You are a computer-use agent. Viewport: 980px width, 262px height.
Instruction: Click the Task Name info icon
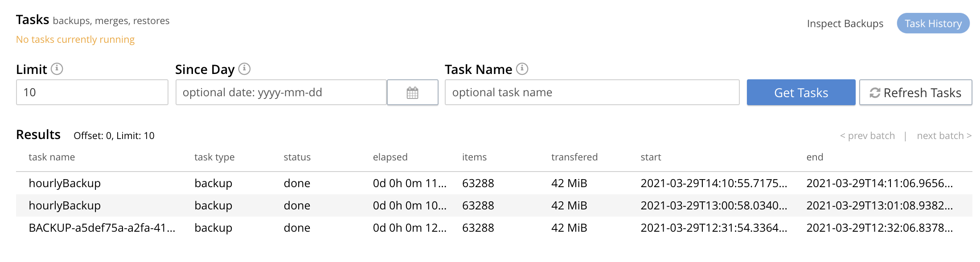point(522,69)
